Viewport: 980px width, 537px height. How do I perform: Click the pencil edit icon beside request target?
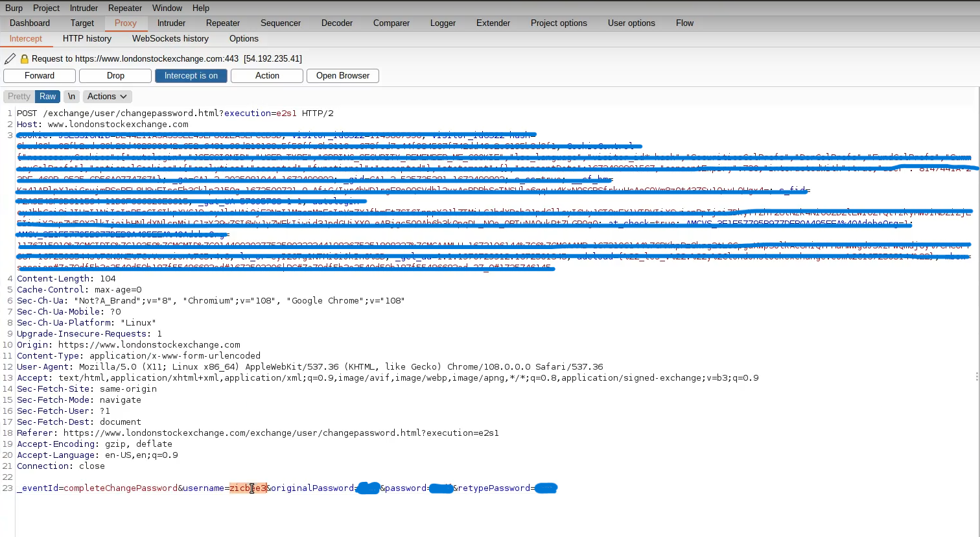[10, 58]
